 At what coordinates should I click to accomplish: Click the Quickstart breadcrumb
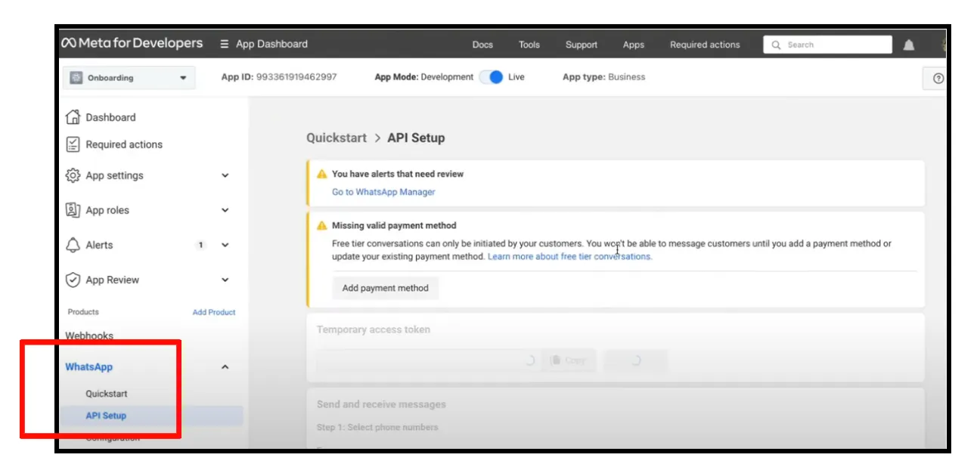336,138
